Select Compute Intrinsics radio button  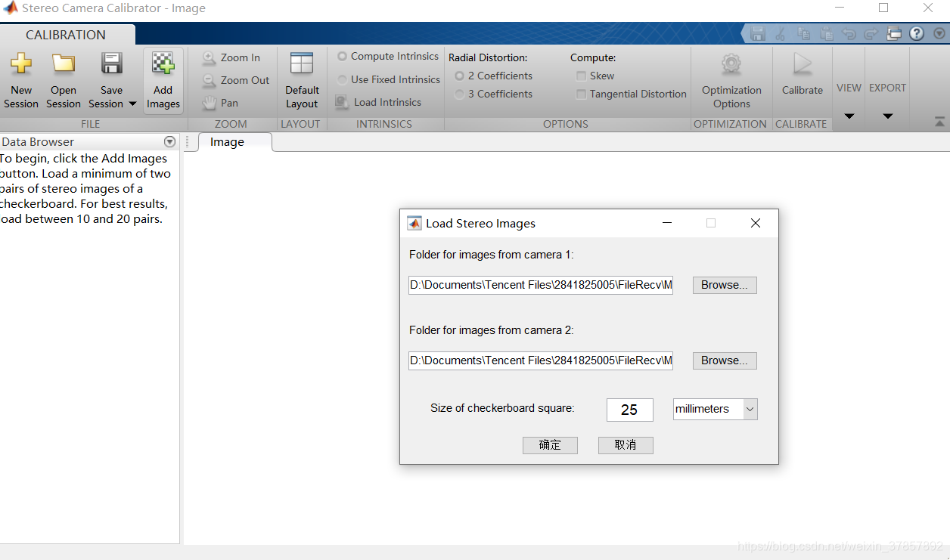pos(343,57)
